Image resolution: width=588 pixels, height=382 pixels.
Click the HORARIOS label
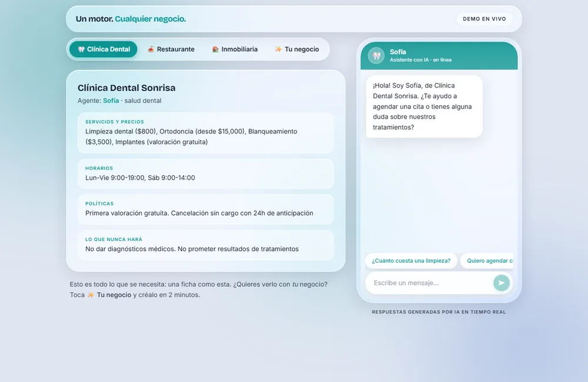pyautogui.click(x=99, y=168)
